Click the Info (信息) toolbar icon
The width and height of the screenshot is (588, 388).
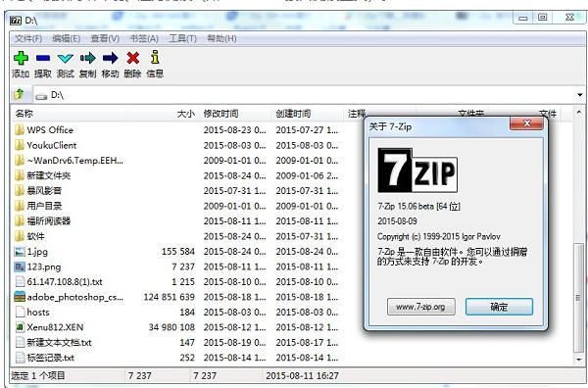[x=155, y=58]
